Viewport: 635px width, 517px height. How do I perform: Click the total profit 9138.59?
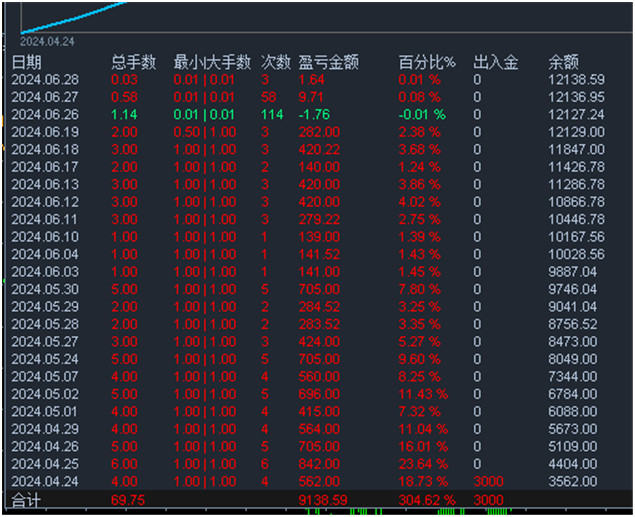[323, 499]
